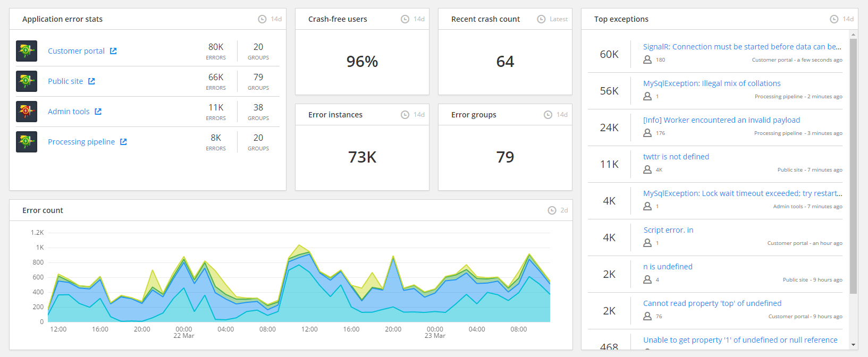Click the Customer portal application logo
The width and height of the screenshot is (868, 357).
pos(27,51)
